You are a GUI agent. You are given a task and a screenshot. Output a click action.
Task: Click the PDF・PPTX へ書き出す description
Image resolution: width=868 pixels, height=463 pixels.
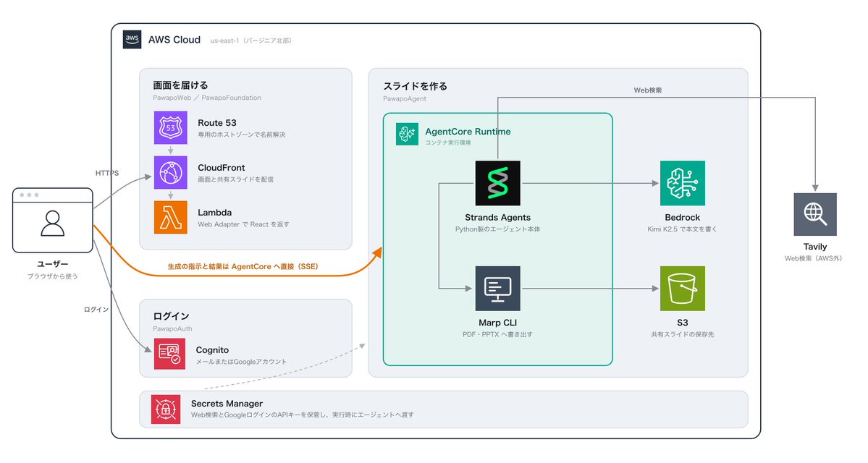point(497,334)
